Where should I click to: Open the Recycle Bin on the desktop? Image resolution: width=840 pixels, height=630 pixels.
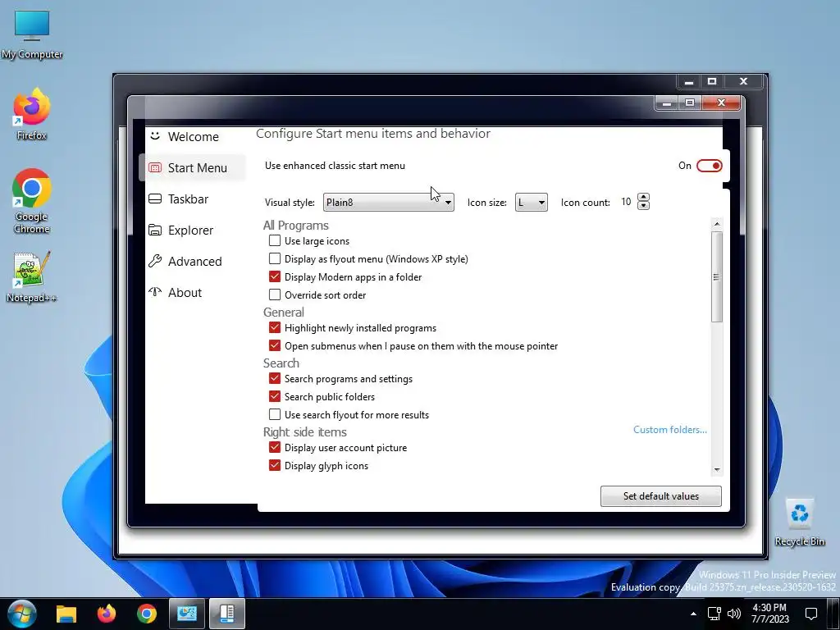coord(799,522)
